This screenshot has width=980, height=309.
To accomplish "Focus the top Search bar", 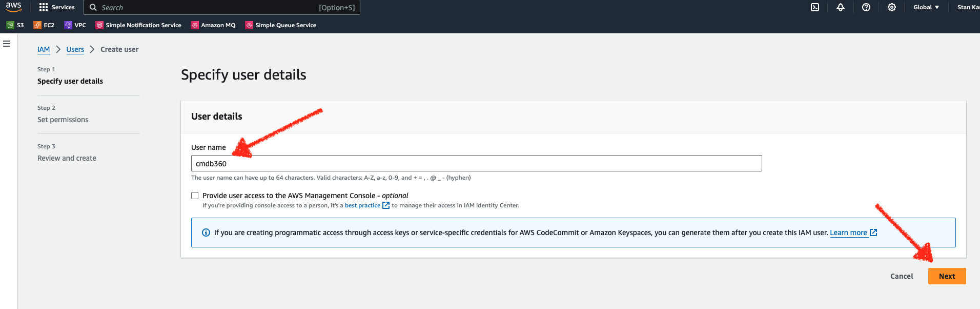I will (222, 7).
